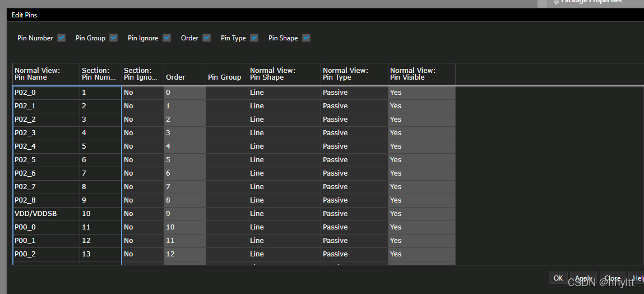The width and height of the screenshot is (644, 294).
Task: Collapse the Package Properties panel arrow
Action: (556, 2)
